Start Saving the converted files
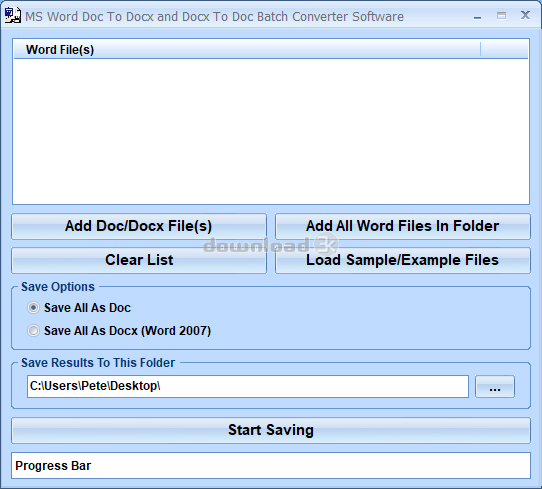The height and width of the screenshot is (489, 542). pyautogui.click(x=271, y=430)
